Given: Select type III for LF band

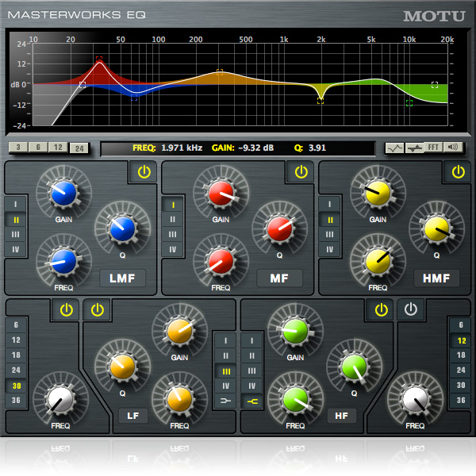Looking at the screenshot, I should pyautogui.click(x=225, y=371).
